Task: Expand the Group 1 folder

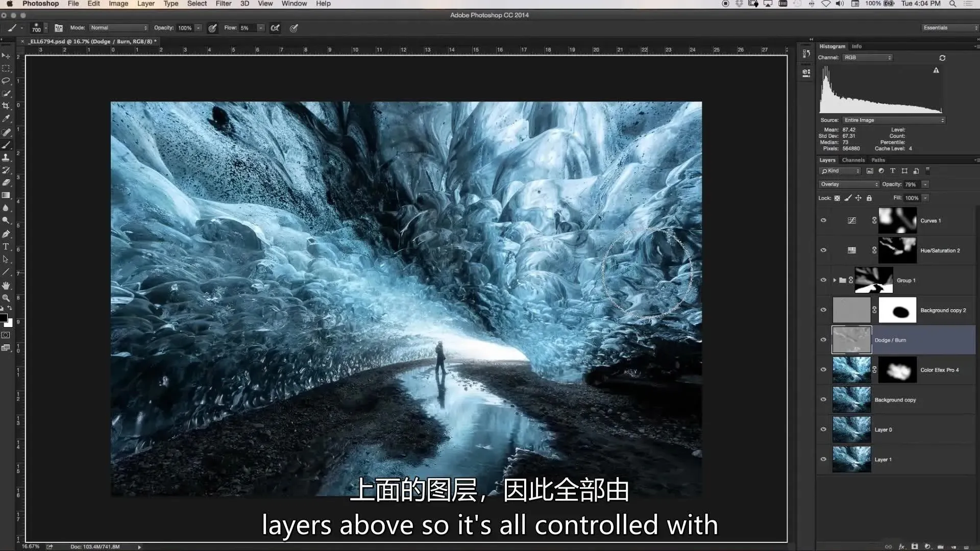Action: click(835, 280)
